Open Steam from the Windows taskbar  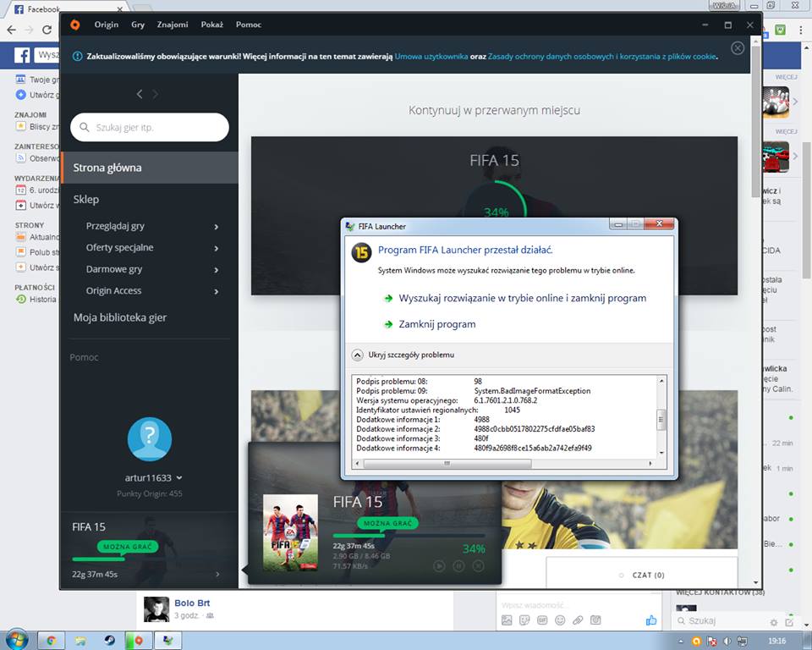pos(110,641)
